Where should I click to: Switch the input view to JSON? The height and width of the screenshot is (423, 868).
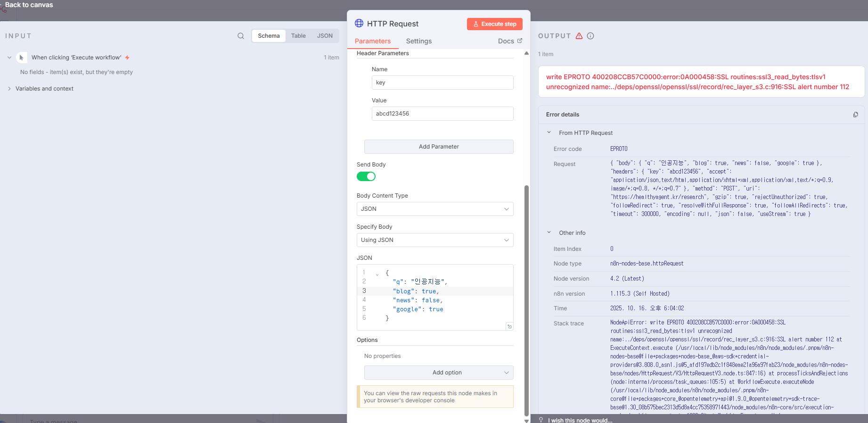coord(325,36)
